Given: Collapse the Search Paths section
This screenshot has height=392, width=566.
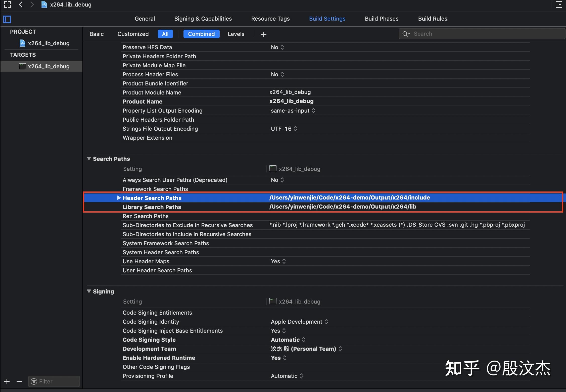Looking at the screenshot, I should [x=89, y=158].
